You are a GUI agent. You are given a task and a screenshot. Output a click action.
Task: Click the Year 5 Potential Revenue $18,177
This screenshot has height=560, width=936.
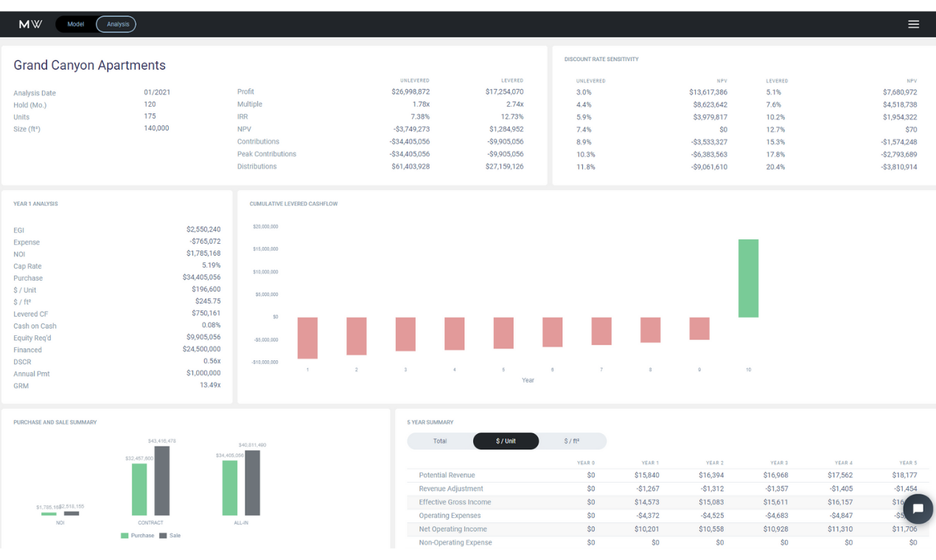904,475
